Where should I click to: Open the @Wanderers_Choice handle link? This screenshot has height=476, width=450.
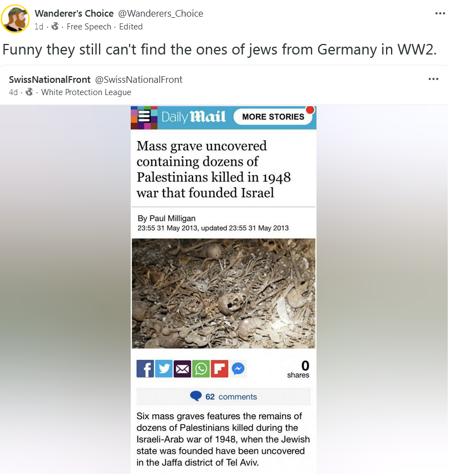click(x=160, y=13)
